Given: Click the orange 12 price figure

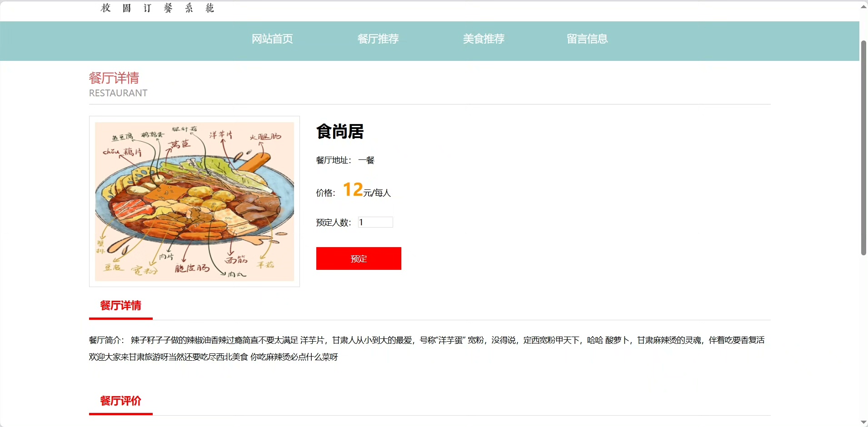Looking at the screenshot, I should click(353, 189).
